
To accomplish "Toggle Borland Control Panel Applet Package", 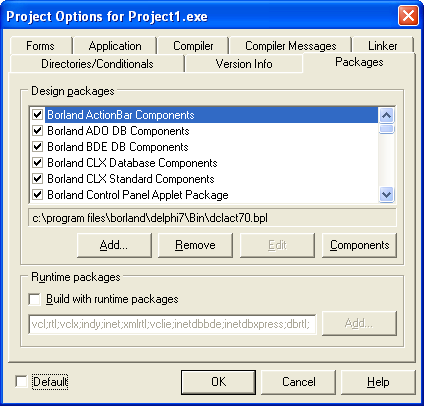I will click(x=37, y=195).
